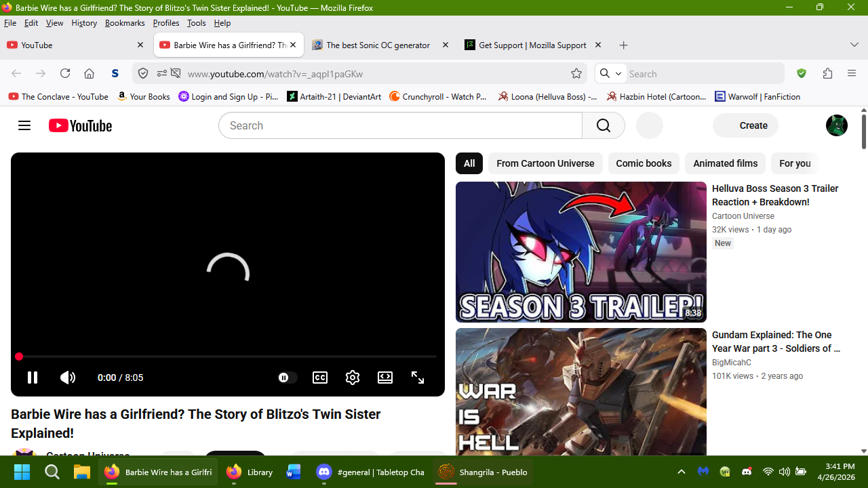
Task: Enter fullscreen video mode
Action: point(418,378)
